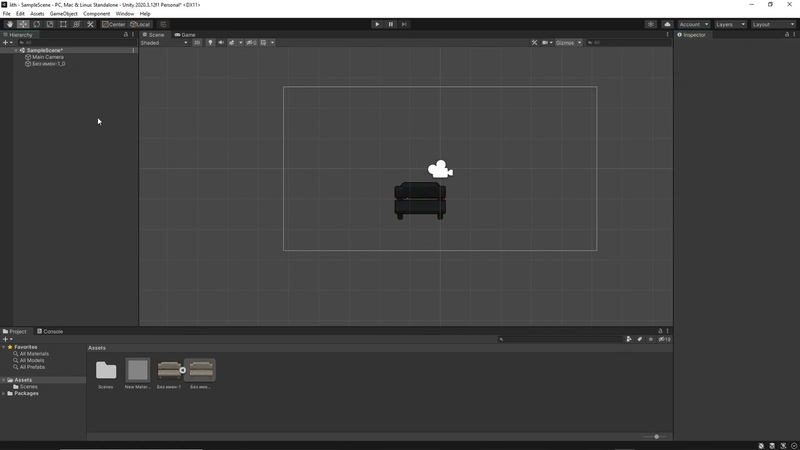The width and height of the screenshot is (800, 450).
Task: Open the Gizmos dropdown
Action: (x=568, y=43)
